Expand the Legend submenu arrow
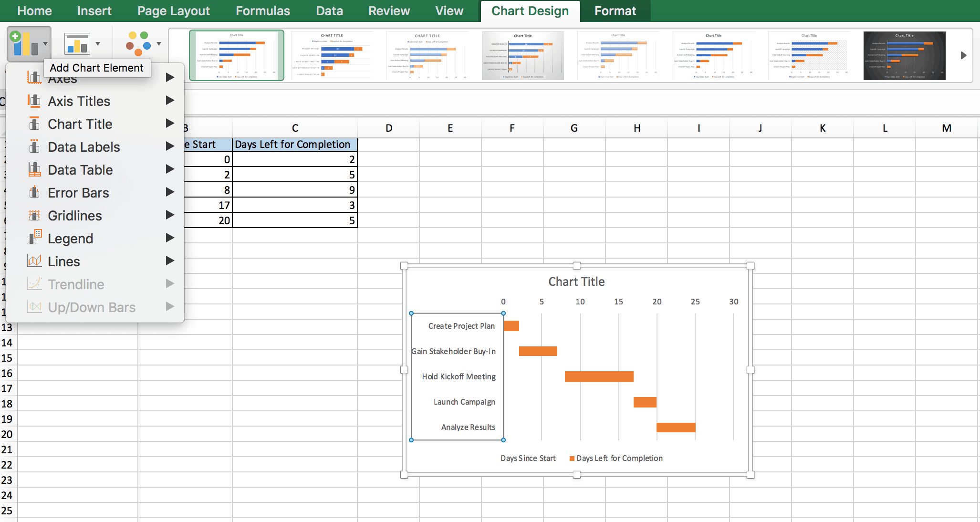Viewport: 980px width, 522px height. 170,238
